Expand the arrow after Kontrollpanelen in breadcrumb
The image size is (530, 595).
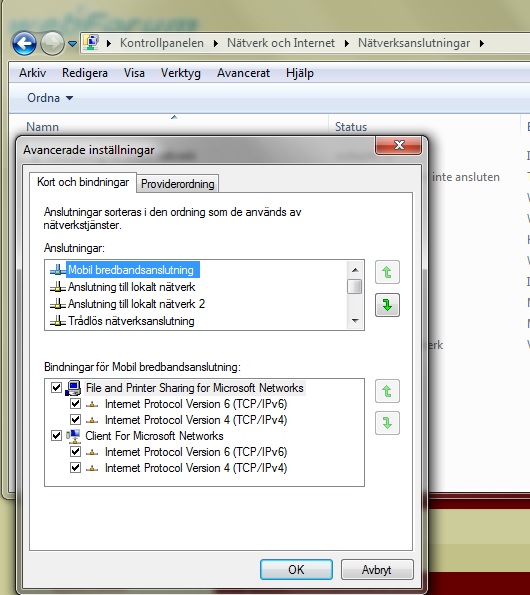pyautogui.click(x=215, y=43)
